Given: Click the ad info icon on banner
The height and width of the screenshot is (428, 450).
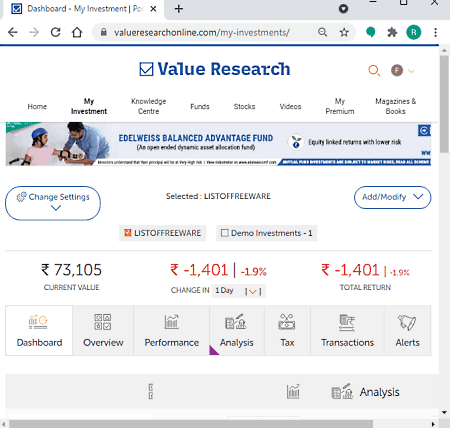Looking at the screenshot, I should 424,130.
